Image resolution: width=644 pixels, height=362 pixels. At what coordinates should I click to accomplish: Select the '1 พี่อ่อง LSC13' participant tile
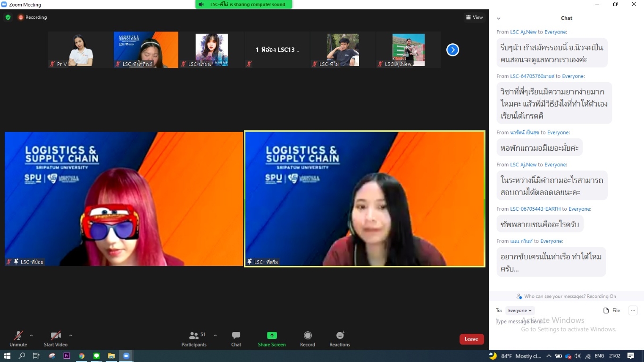(277, 49)
